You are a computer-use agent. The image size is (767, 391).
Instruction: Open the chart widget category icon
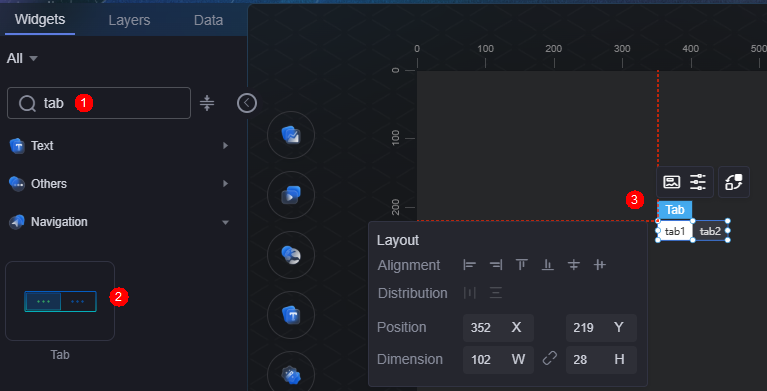pyautogui.click(x=291, y=135)
